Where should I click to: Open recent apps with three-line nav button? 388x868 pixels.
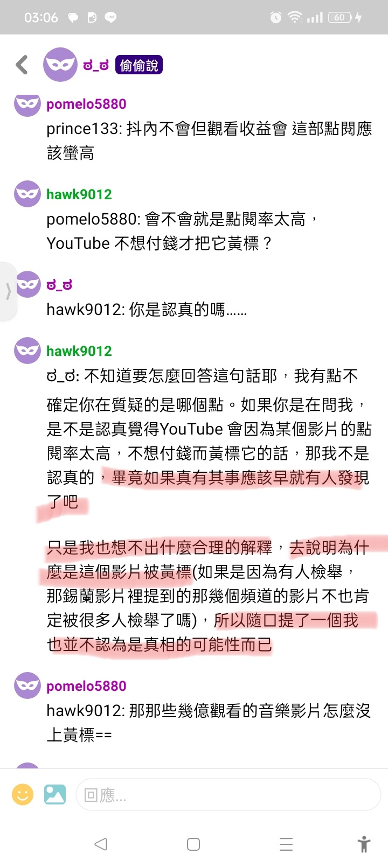pos(286,844)
